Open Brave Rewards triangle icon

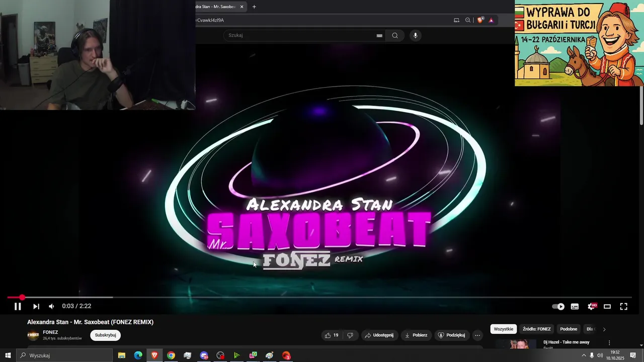pos(491,20)
